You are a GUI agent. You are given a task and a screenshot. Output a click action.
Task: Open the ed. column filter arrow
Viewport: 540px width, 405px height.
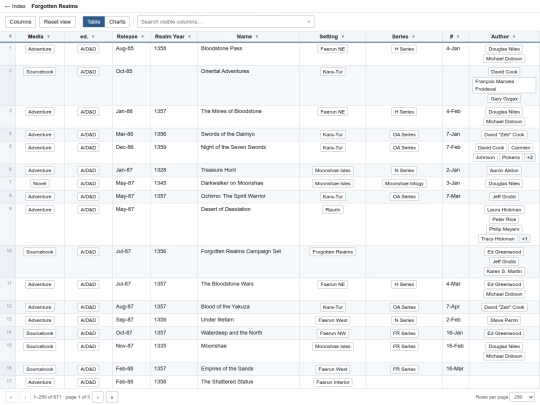click(93, 37)
